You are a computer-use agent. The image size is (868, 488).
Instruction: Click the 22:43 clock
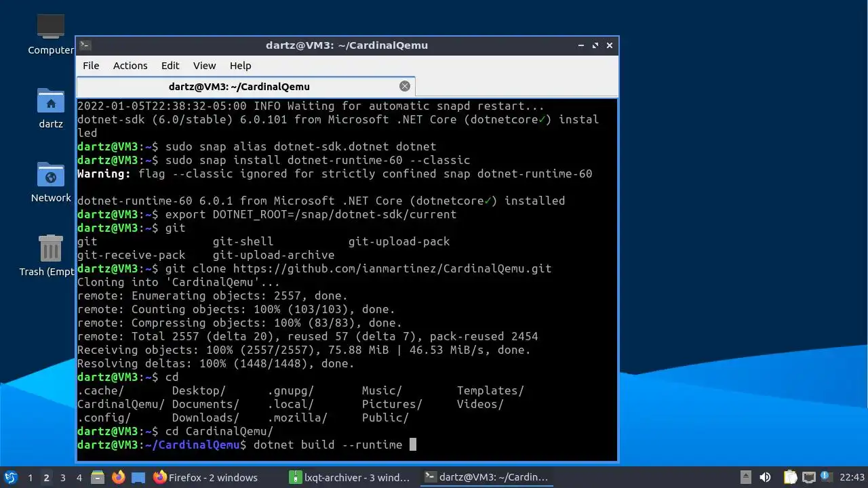[x=852, y=477]
